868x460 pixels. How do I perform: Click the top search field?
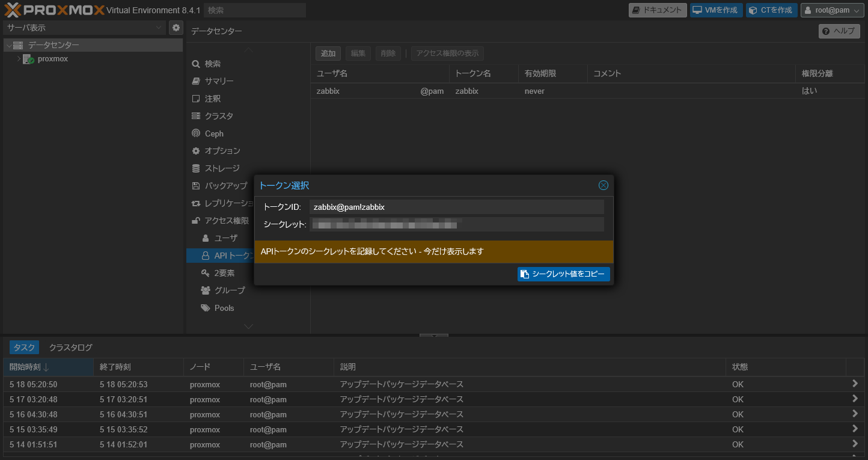255,10
